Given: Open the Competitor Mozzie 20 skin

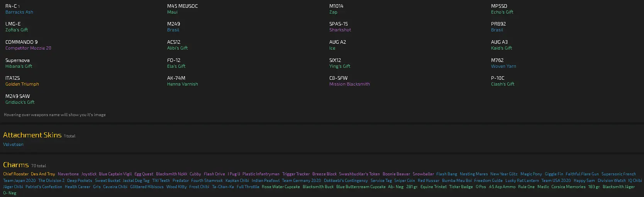Looking at the screenshot, I should click(28, 48).
